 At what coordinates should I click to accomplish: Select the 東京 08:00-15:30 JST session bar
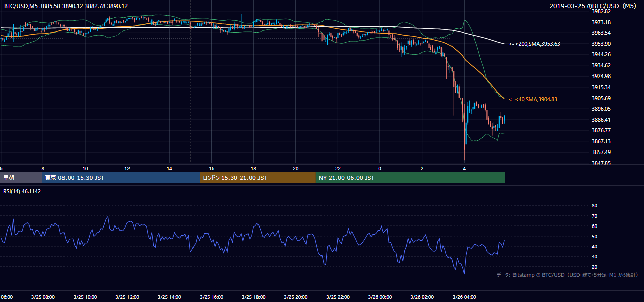coord(121,178)
